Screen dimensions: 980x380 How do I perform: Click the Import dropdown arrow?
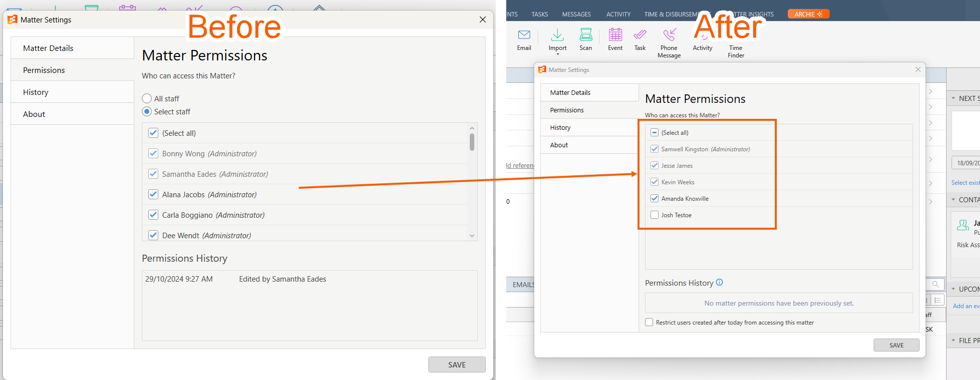click(558, 54)
